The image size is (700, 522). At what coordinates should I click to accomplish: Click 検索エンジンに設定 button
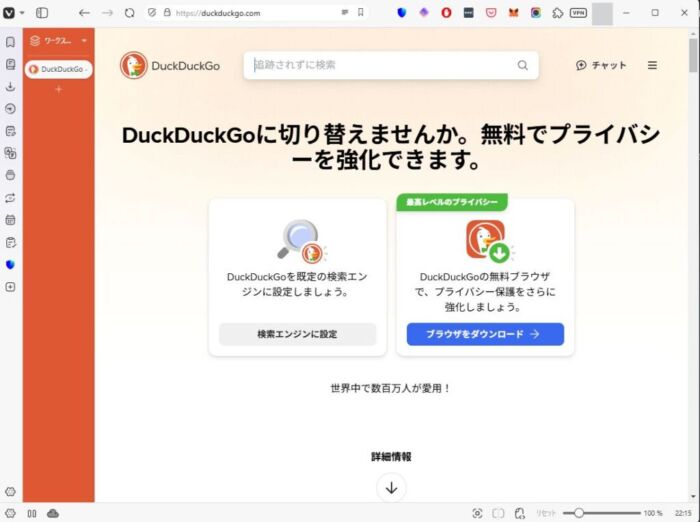point(297,334)
